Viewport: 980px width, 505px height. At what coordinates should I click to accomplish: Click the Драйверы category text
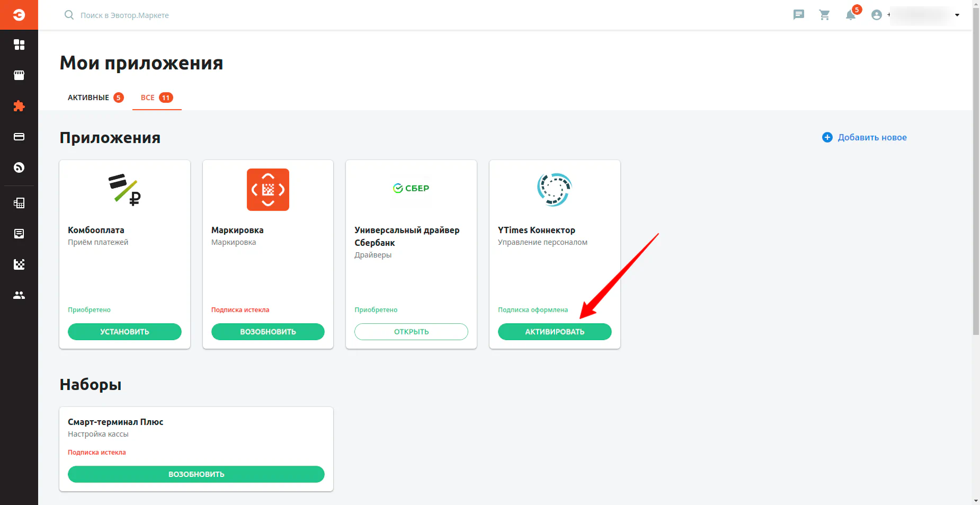[373, 255]
